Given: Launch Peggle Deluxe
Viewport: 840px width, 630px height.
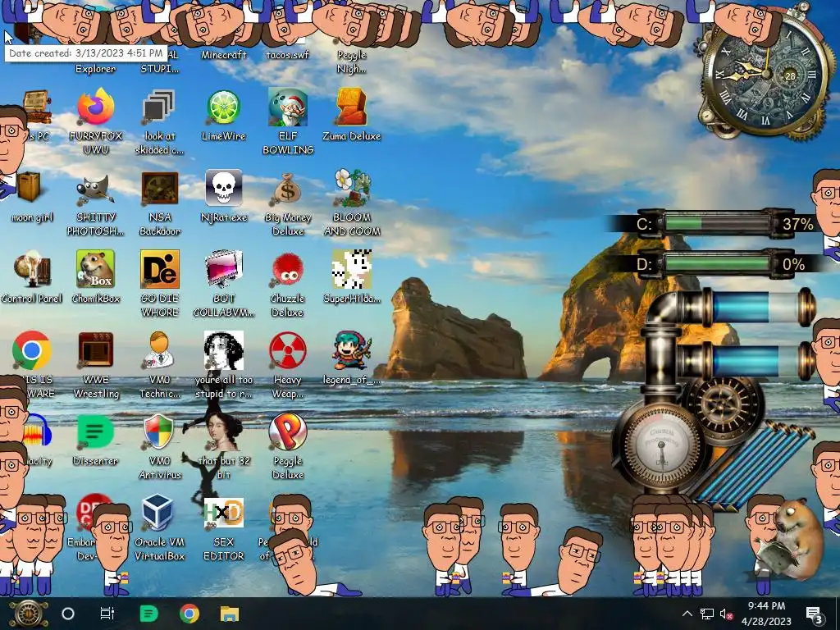Looking at the screenshot, I should pos(288,433).
